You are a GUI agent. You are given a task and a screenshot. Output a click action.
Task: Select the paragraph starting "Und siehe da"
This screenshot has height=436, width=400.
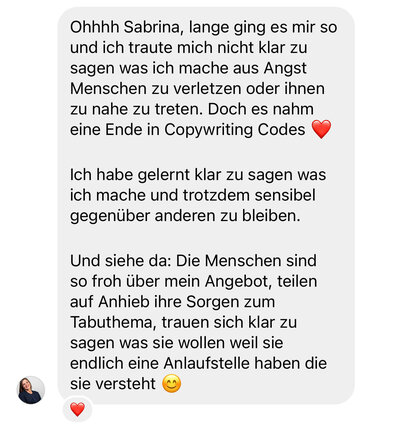click(198, 322)
